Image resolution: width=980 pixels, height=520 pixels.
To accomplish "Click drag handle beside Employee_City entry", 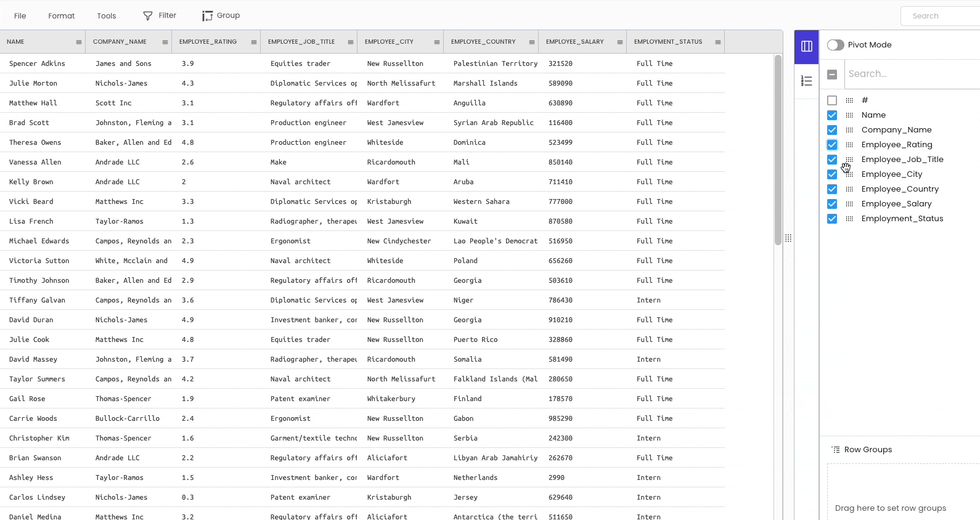I will (x=849, y=174).
